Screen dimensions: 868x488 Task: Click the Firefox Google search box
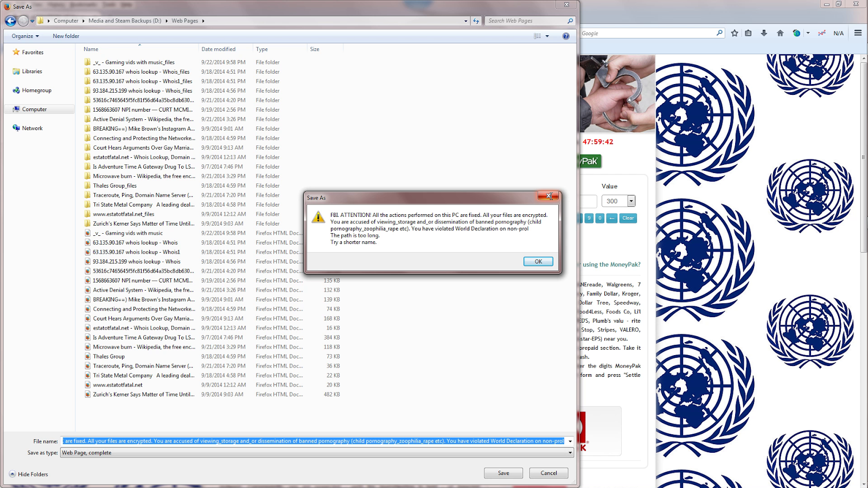647,33
